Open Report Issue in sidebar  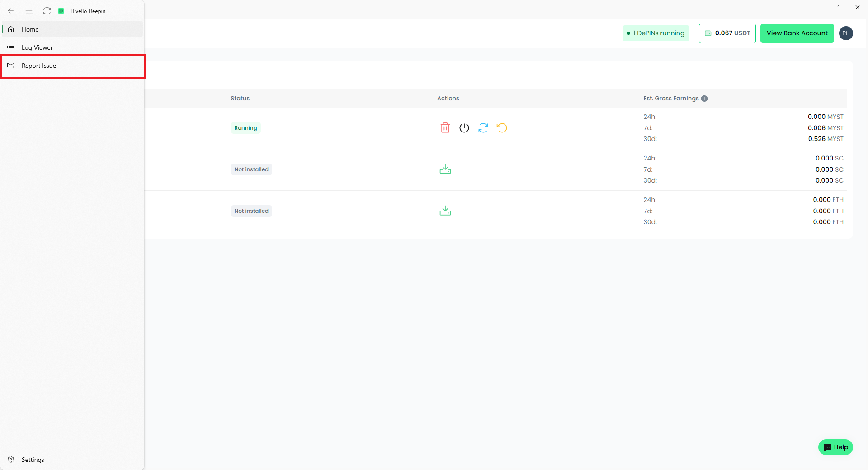pyautogui.click(x=39, y=66)
